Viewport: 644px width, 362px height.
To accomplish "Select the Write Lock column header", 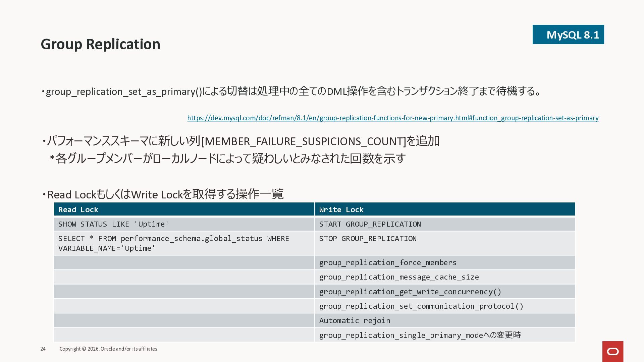I will pos(341,209).
